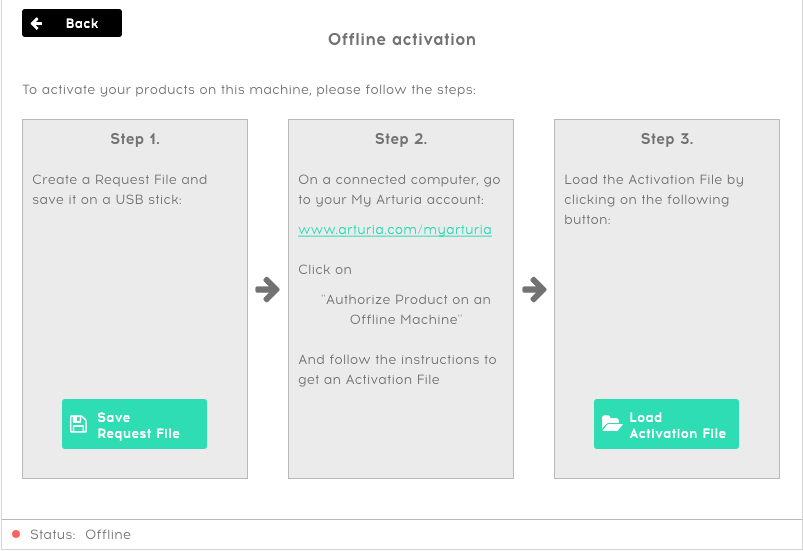The height and width of the screenshot is (551, 803).
Task: Click the arrow between Step 2 and Step 3
Action: [x=534, y=290]
